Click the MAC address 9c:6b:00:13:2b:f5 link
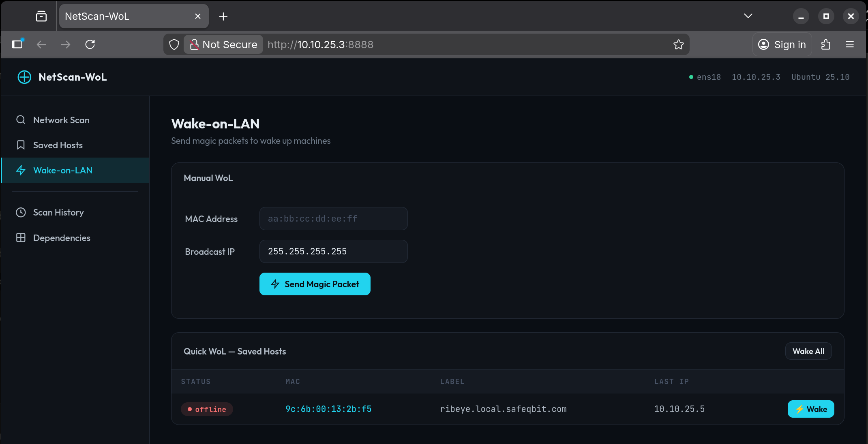 tap(328, 409)
